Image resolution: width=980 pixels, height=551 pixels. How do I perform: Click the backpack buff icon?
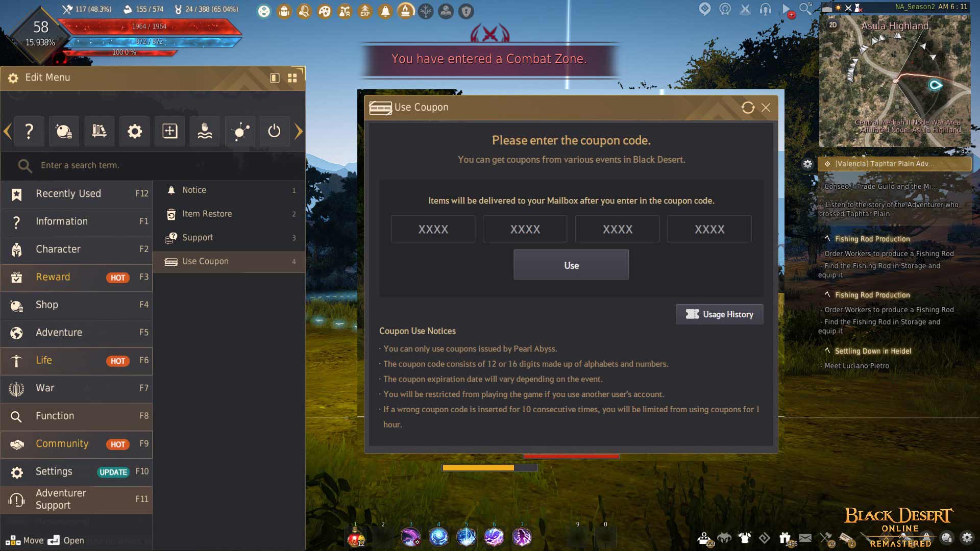pyautogui.click(x=284, y=11)
